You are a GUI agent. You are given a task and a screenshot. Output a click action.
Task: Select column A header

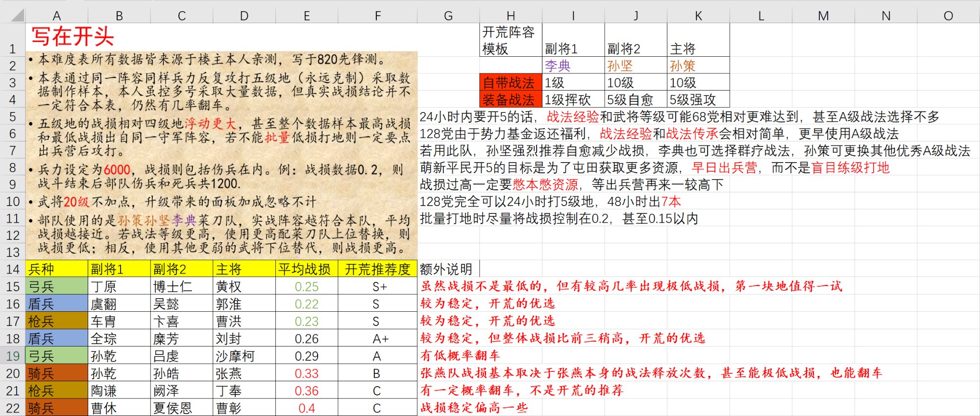[57, 16]
